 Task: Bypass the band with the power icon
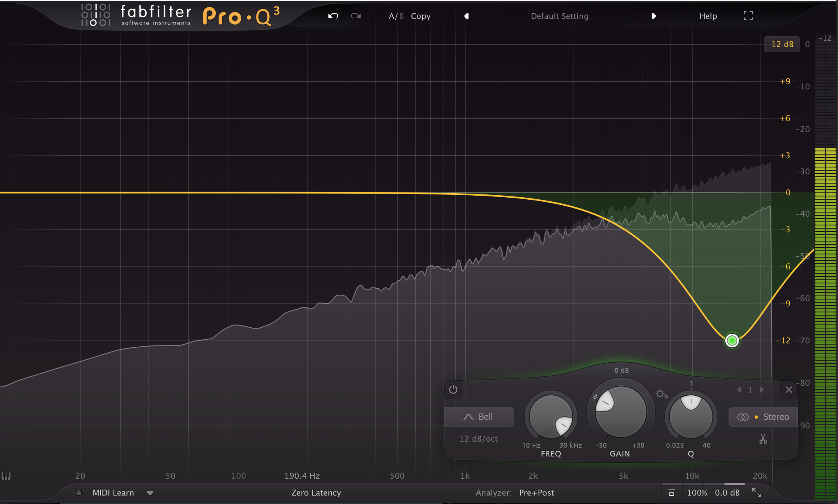453,390
